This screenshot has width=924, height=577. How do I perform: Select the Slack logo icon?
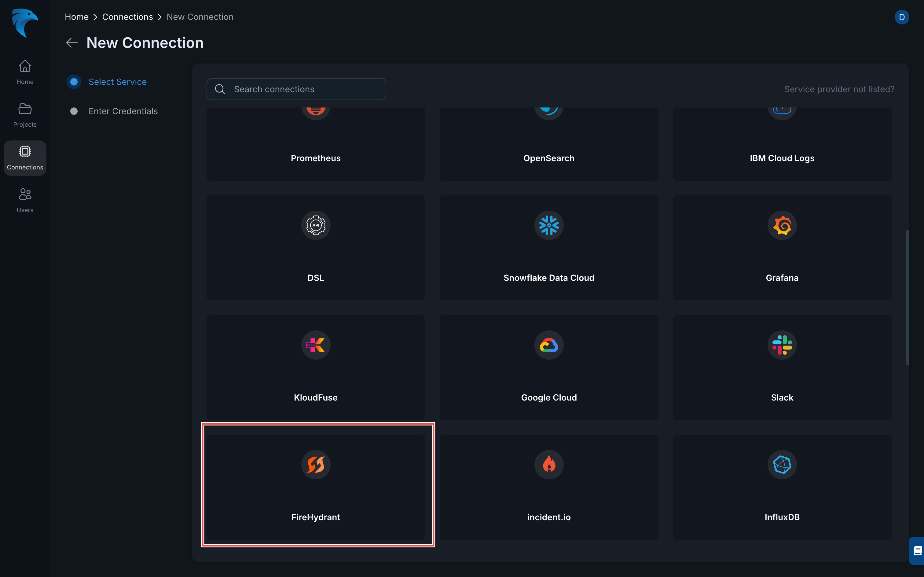[782, 345]
